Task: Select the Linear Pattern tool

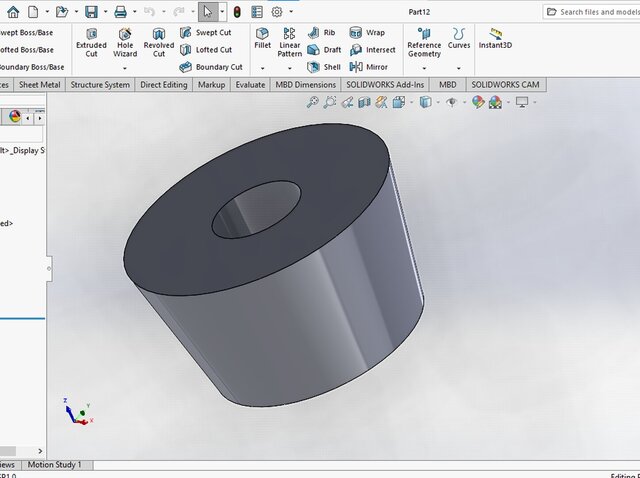Action: tap(290, 42)
